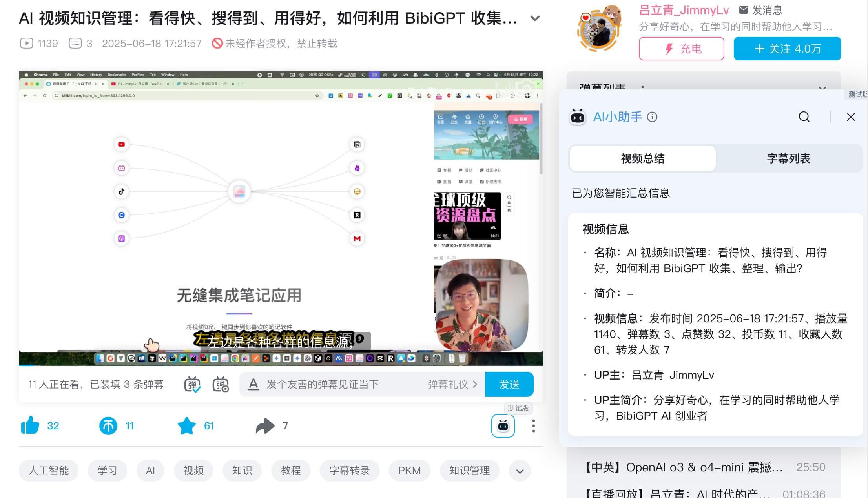Open danmaku settings icon next to danmaku toggle
Screen dimensions: 868x498
tap(221, 384)
